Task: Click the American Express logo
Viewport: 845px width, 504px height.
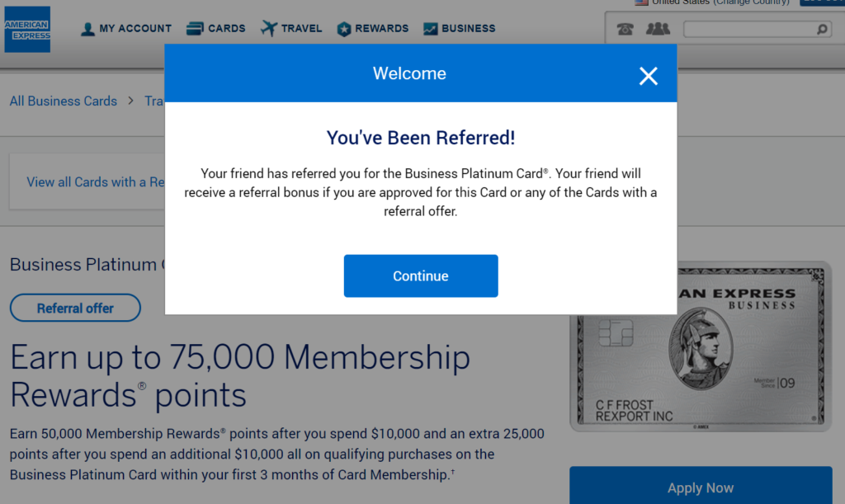Action: (x=27, y=29)
